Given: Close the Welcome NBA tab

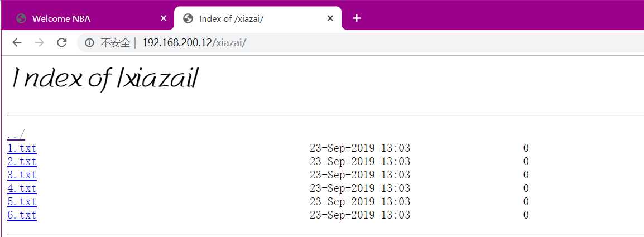Looking at the screenshot, I should (x=163, y=18).
